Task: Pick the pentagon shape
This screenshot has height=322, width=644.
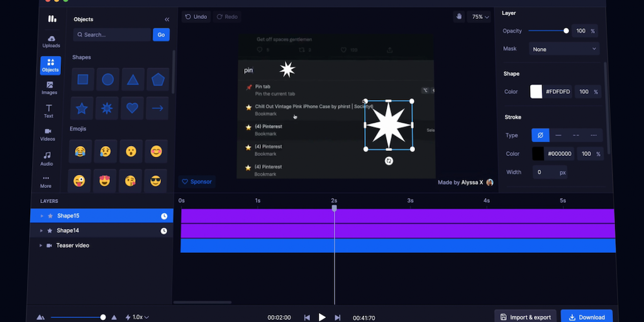Action: (x=157, y=80)
